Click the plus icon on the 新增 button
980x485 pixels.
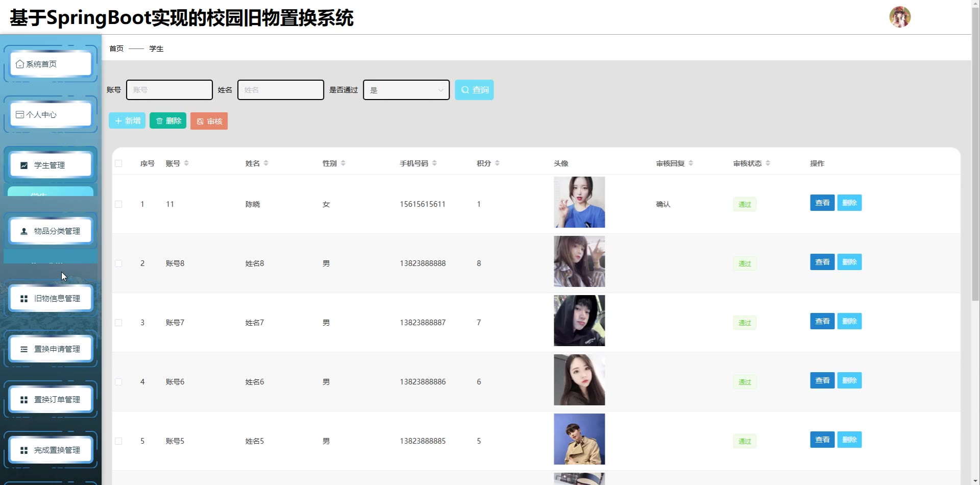coord(118,121)
